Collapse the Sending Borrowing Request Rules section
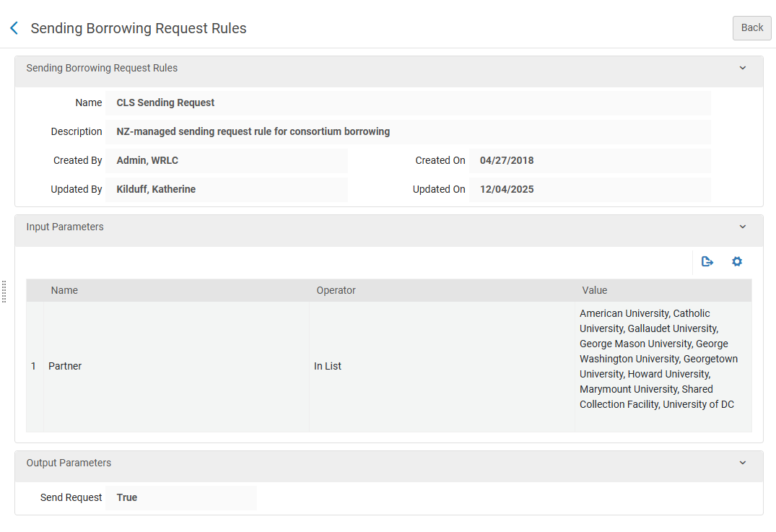776x532 pixels. (x=742, y=68)
